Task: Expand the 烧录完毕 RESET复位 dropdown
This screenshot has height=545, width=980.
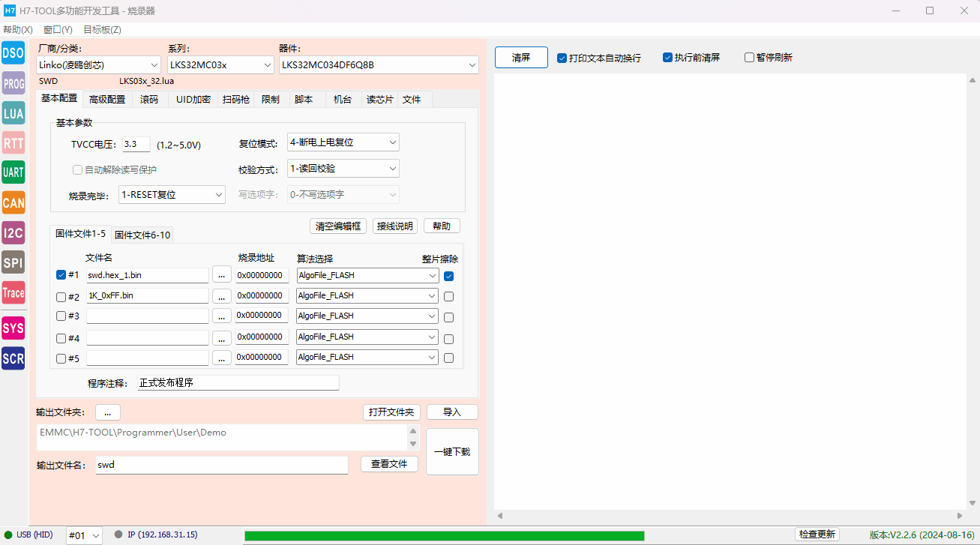Action: pos(172,194)
